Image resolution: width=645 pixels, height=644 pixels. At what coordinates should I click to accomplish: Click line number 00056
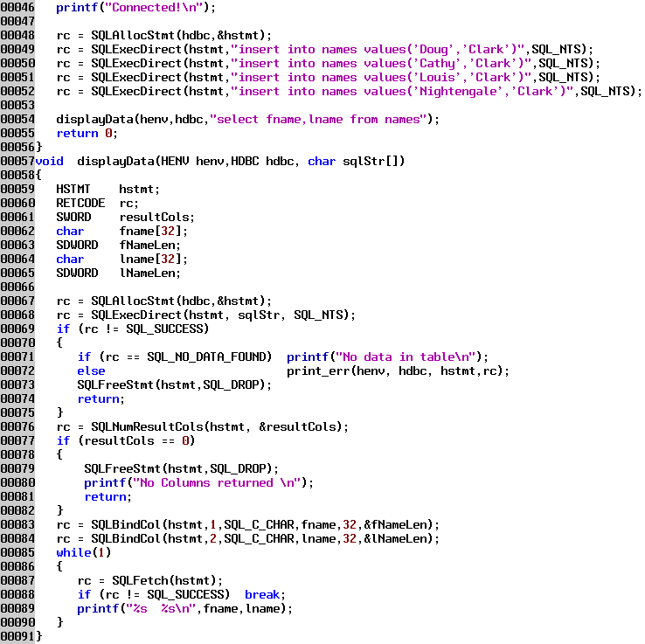(x=17, y=147)
